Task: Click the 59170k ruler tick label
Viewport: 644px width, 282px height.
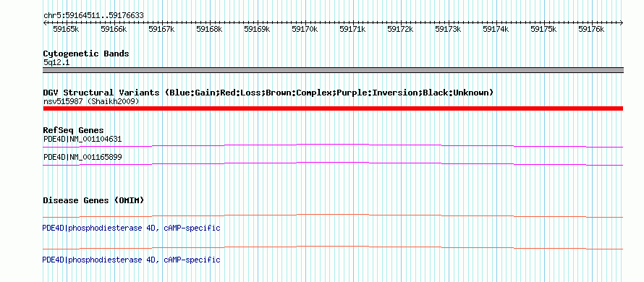Action: tap(305, 29)
